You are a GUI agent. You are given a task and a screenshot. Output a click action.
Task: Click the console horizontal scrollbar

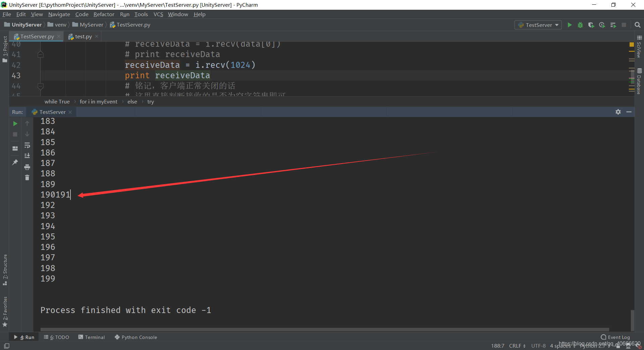coord(325,330)
